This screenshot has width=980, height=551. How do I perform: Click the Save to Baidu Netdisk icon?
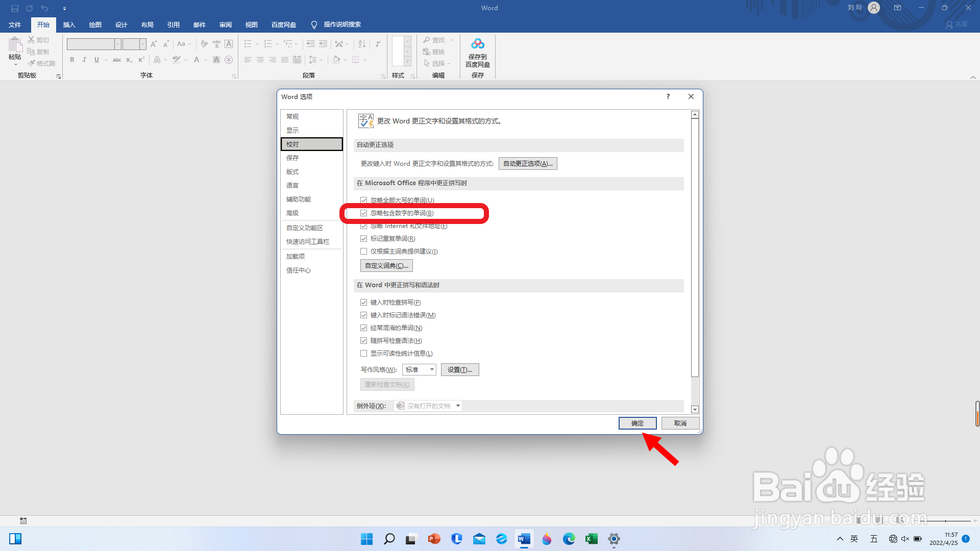pos(477,44)
